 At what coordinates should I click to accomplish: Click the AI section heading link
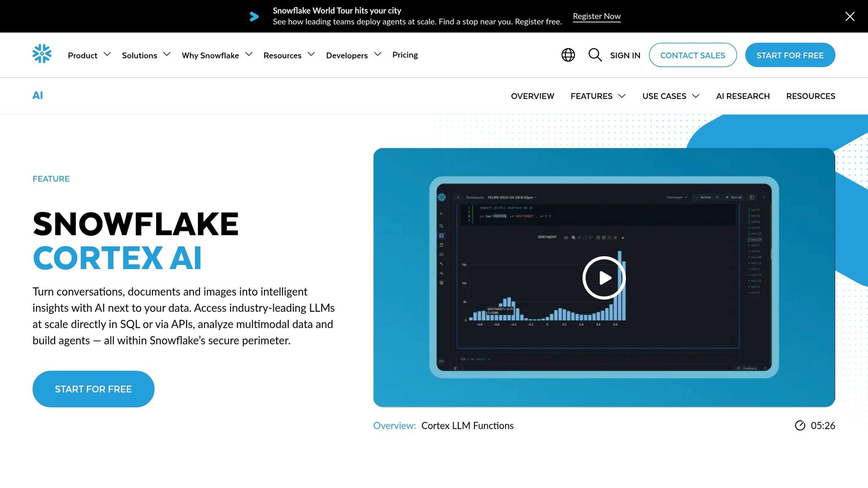(x=38, y=95)
